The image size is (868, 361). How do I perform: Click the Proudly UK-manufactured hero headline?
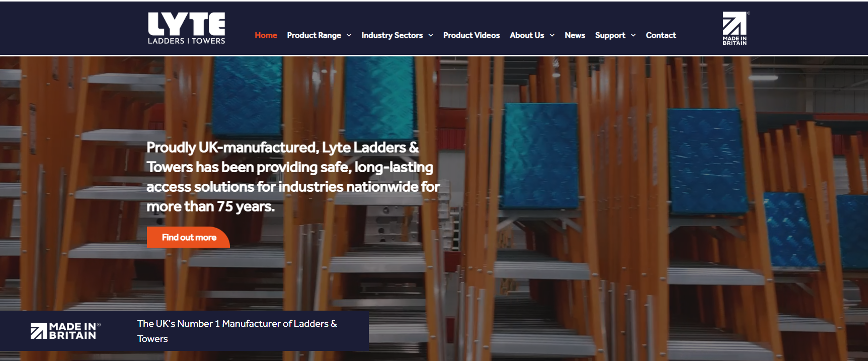pyautogui.click(x=293, y=177)
